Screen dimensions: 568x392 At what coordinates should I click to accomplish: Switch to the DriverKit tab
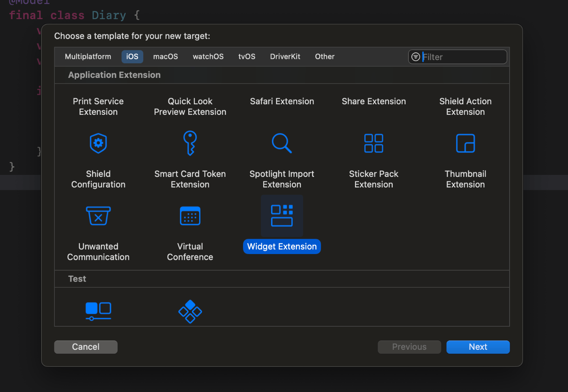tap(285, 57)
